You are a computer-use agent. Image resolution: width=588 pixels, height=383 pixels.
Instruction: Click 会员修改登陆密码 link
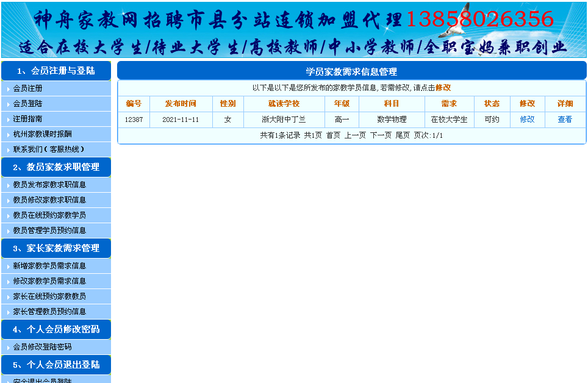point(42,347)
